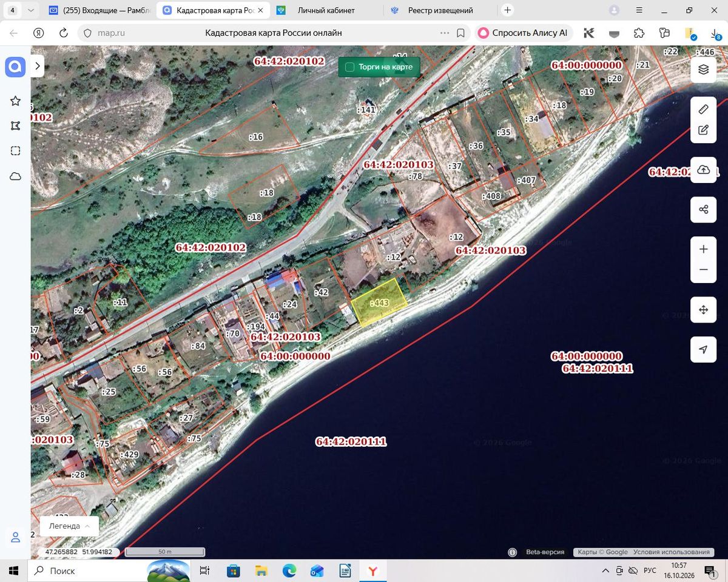Image resolution: width=728 pixels, height=582 pixels.
Task: Select the four-way pan arrows tool
Action: click(704, 310)
